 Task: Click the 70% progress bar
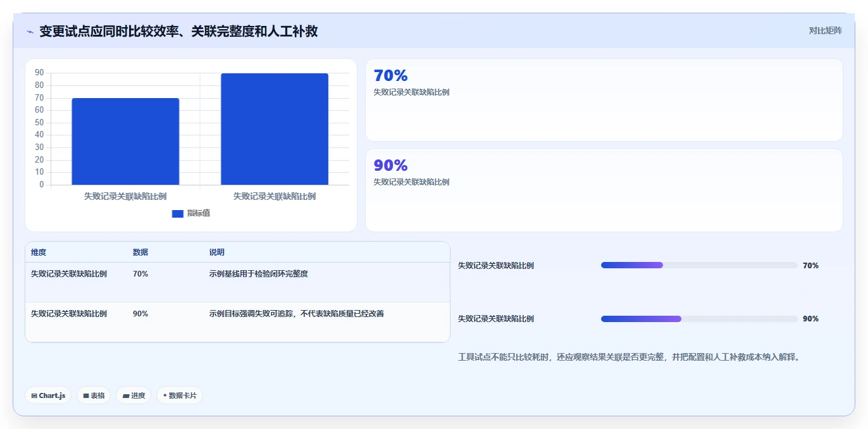[699, 265]
